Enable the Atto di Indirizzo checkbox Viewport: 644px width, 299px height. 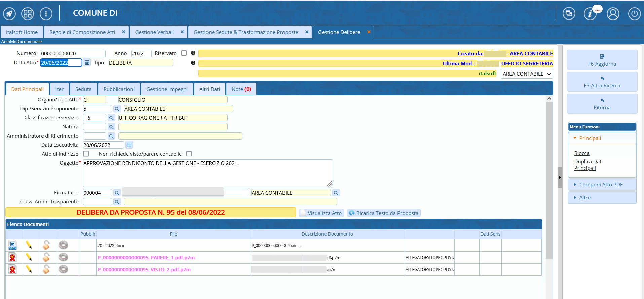(x=86, y=154)
